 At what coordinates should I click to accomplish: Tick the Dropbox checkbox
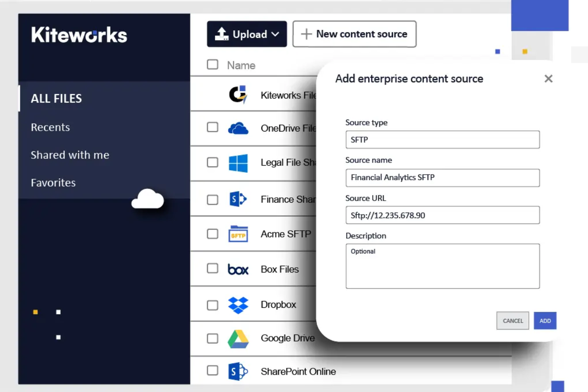point(213,305)
